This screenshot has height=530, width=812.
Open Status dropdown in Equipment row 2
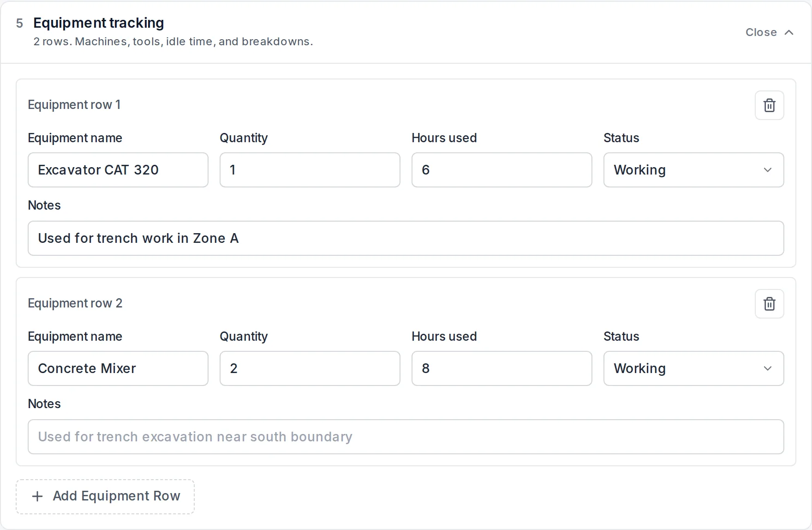[693, 368]
